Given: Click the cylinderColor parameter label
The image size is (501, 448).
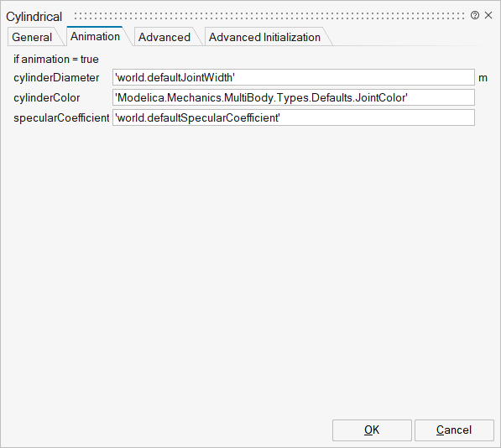Looking at the screenshot, I should click(x=47, y=97).
